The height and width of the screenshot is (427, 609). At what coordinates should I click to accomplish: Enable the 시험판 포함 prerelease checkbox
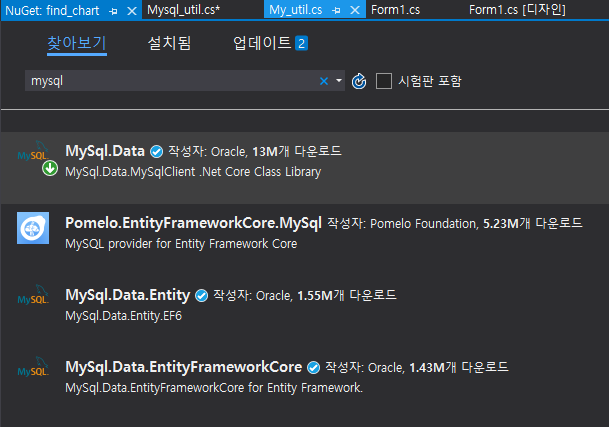tap(384, 81)
